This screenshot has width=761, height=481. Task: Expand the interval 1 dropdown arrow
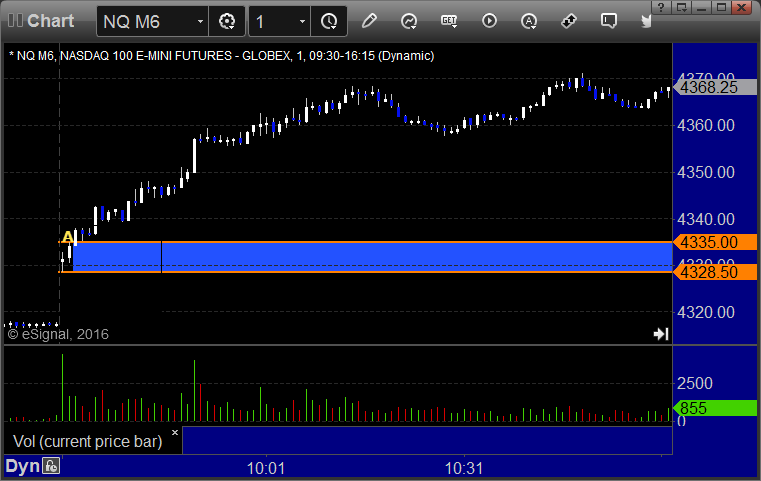point(302,21)
